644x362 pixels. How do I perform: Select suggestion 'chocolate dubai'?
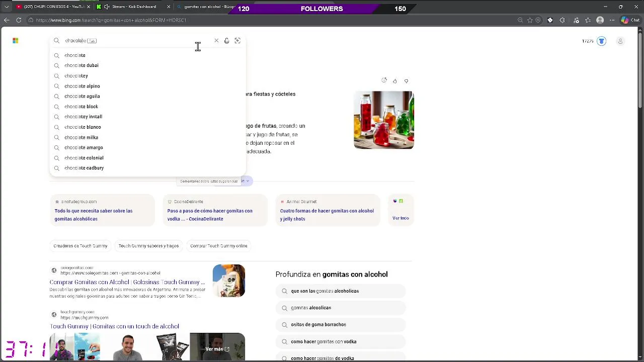pyautogui.click(x=148, y=65)
